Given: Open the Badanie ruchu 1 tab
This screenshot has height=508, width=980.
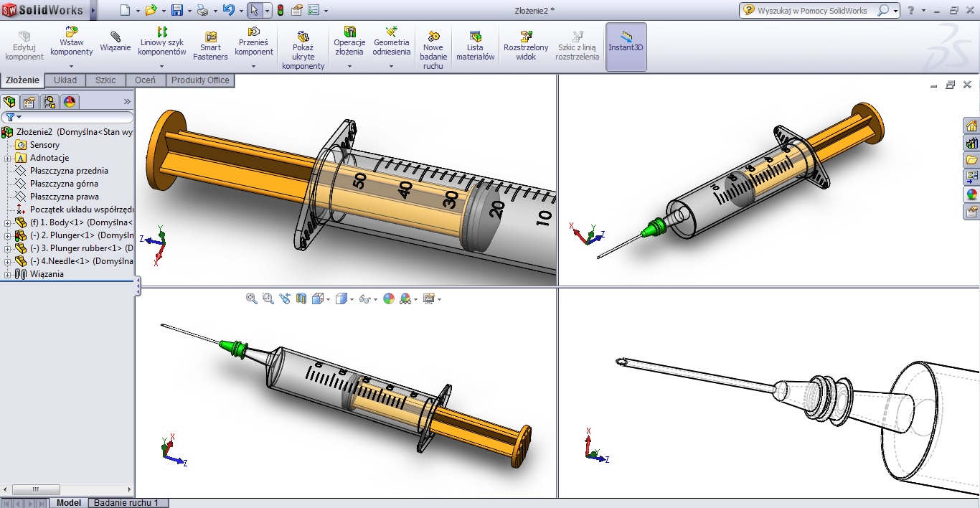Looking at the screenshot, I should pyautogui.click(x=126, y=503).
